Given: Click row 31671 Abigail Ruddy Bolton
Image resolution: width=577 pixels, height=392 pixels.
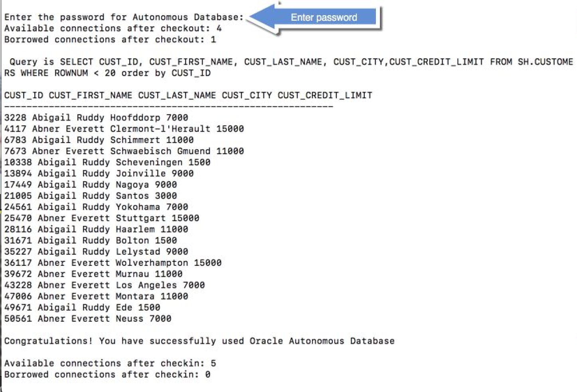Looking at the screenshot, I should pyautogui.click(x=91, y=241).
